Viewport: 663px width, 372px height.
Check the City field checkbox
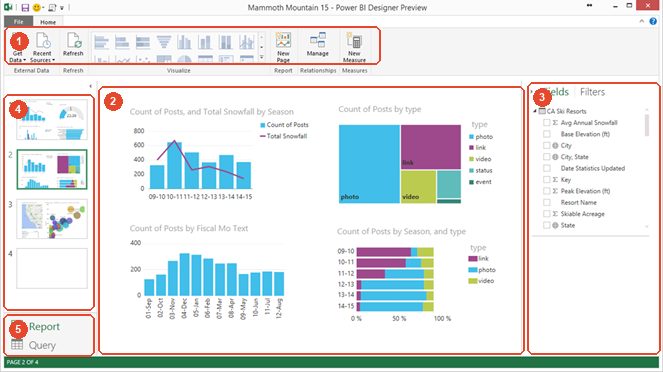point(547,145)
